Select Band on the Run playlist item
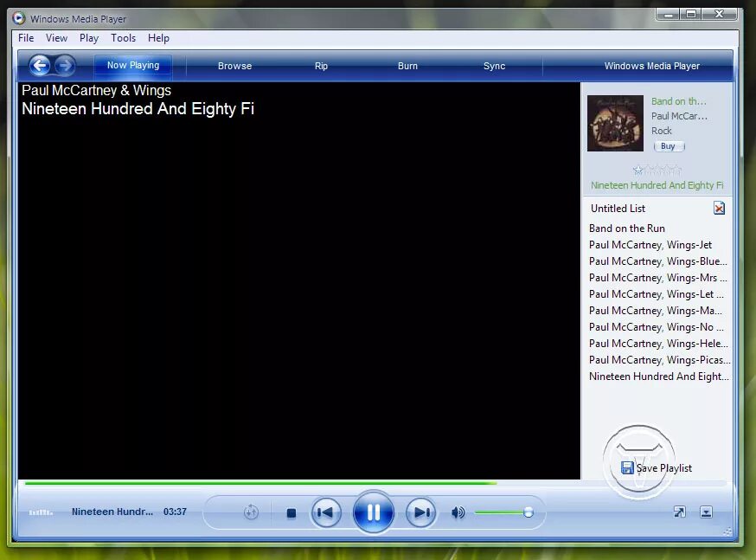Screen dimensions: 756x560 627,229
